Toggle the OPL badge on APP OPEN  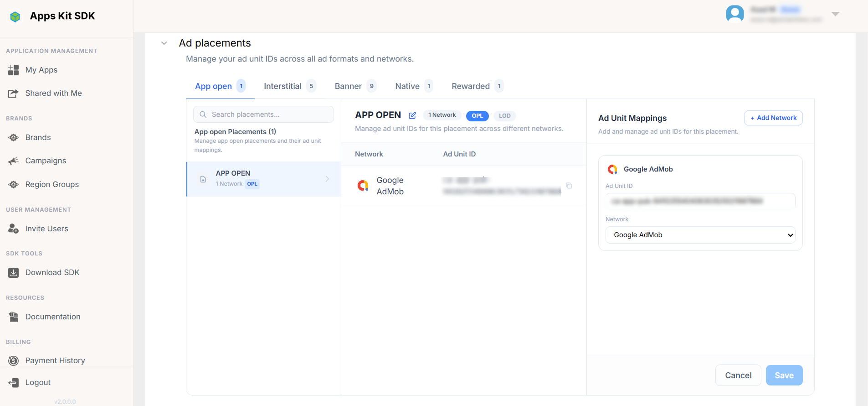(x=478, y=116)
